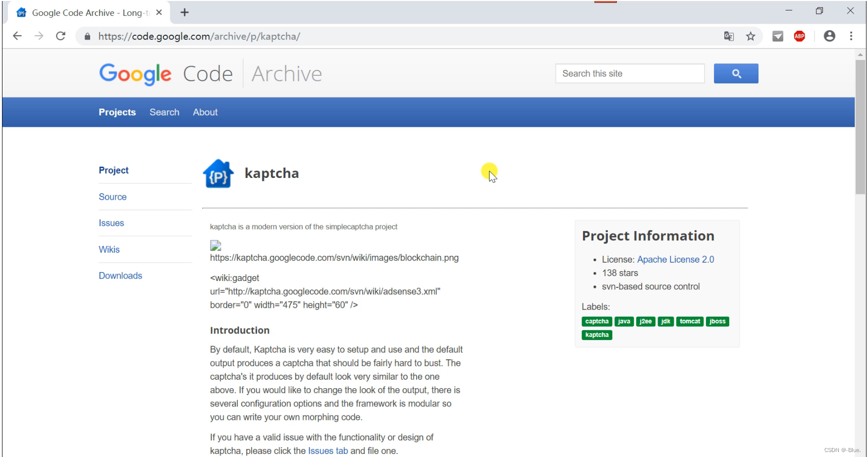
Task: Select the Google Code Archive tab
Action: tap(89, 12)
